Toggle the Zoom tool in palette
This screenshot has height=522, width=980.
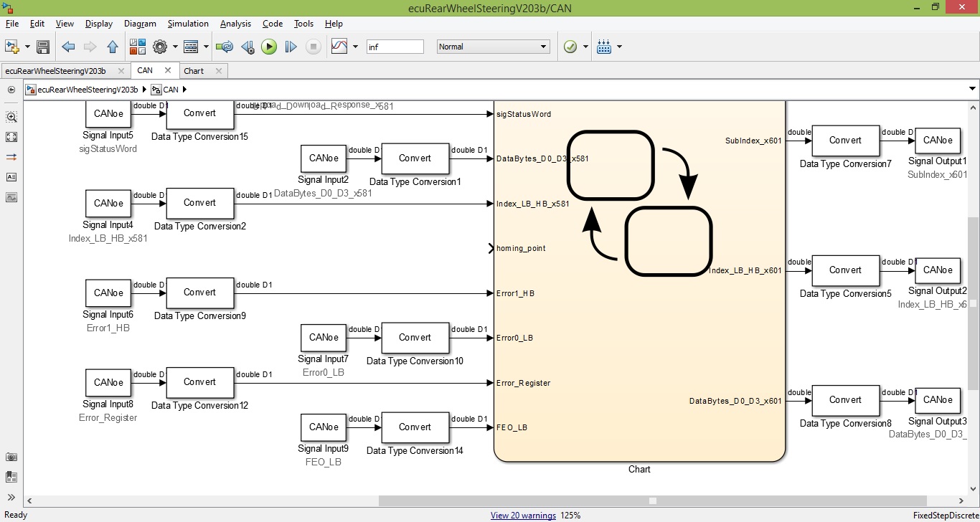[x=11, y=117]
